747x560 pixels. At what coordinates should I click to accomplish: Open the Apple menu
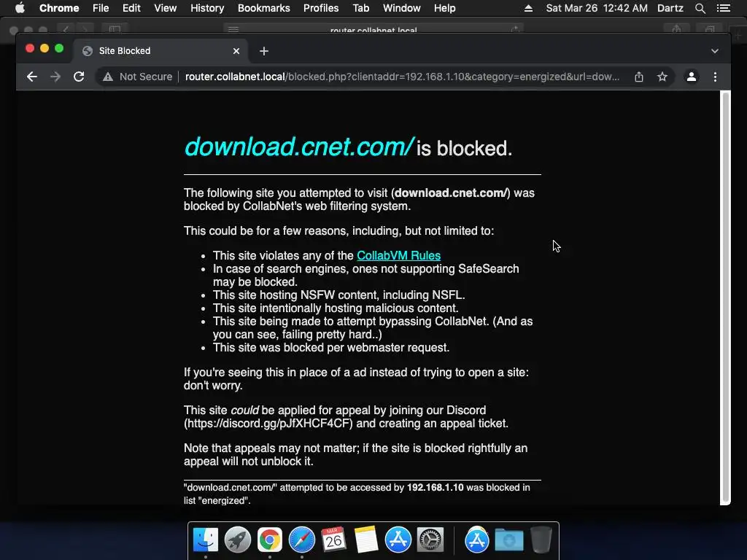(x=20, y=8)
